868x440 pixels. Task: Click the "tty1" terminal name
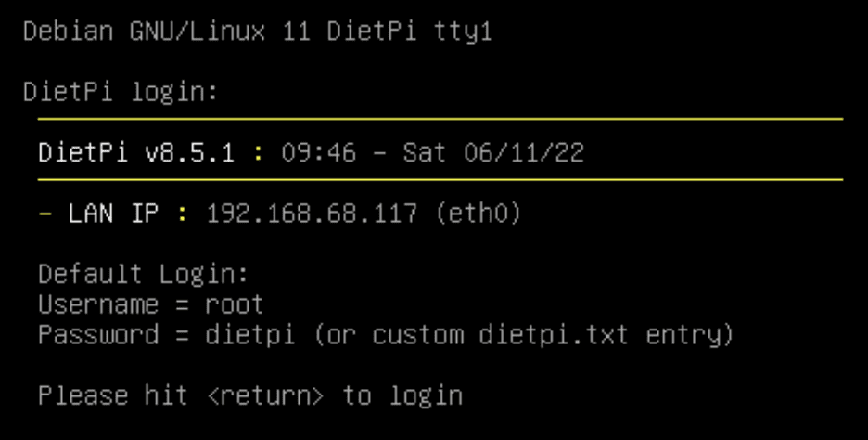(x=463, y=32)
